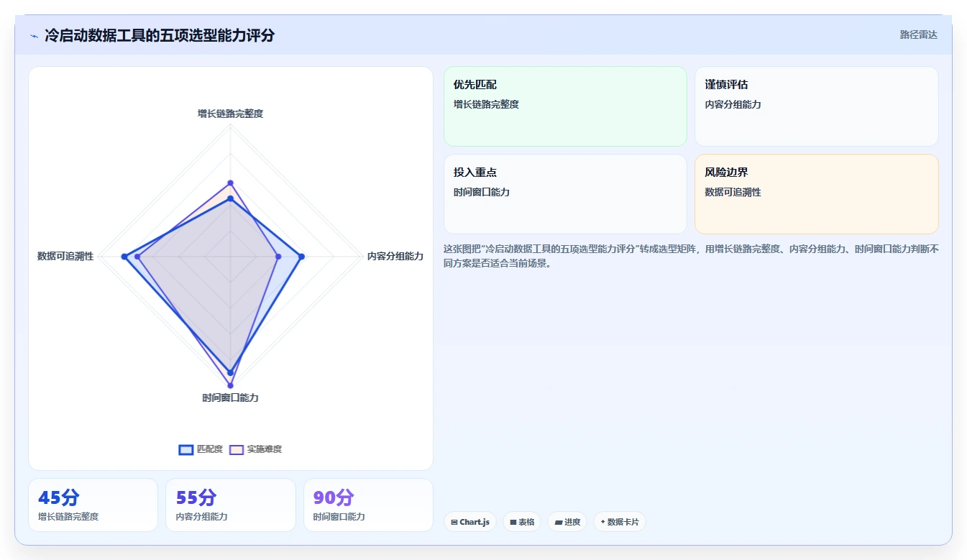Click 数据可追溯性 text in the 风险边界 card
The width and height of the screenshot is (967, 560).
[733, 192]
